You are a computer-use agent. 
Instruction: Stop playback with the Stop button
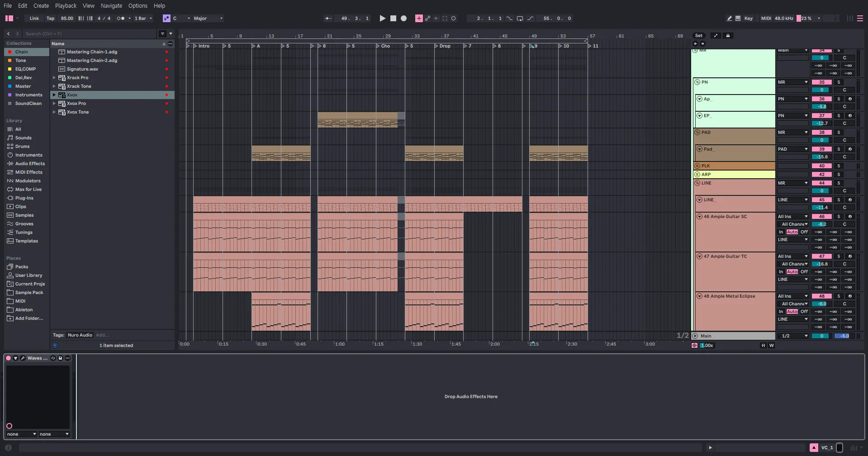(x=393, y=19)
